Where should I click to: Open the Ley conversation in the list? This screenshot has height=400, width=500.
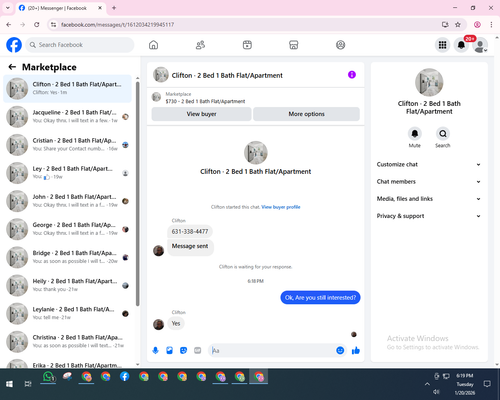tap(67, 173)
